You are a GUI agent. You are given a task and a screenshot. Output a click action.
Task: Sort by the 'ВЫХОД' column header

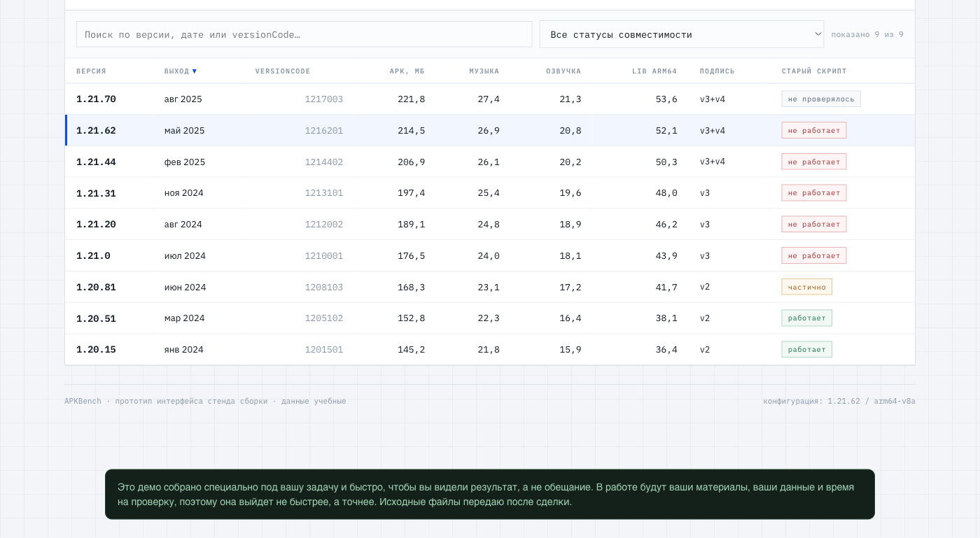coord(181,71)
